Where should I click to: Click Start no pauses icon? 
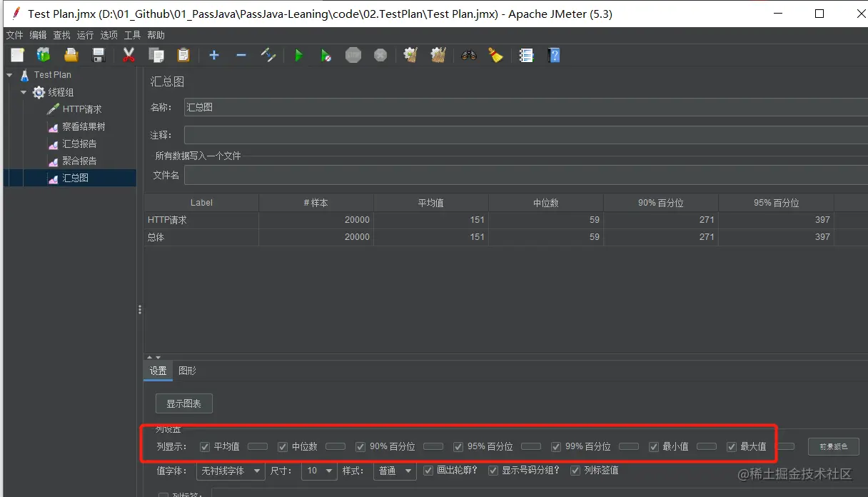click(325, 55)
